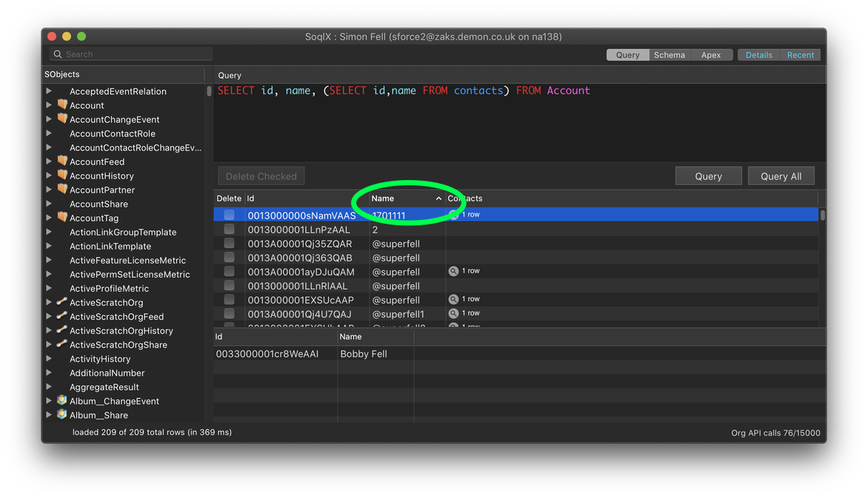Click the search magnifier icon
This screenshot has height=498, width=868.
click(x=58, y=54)
